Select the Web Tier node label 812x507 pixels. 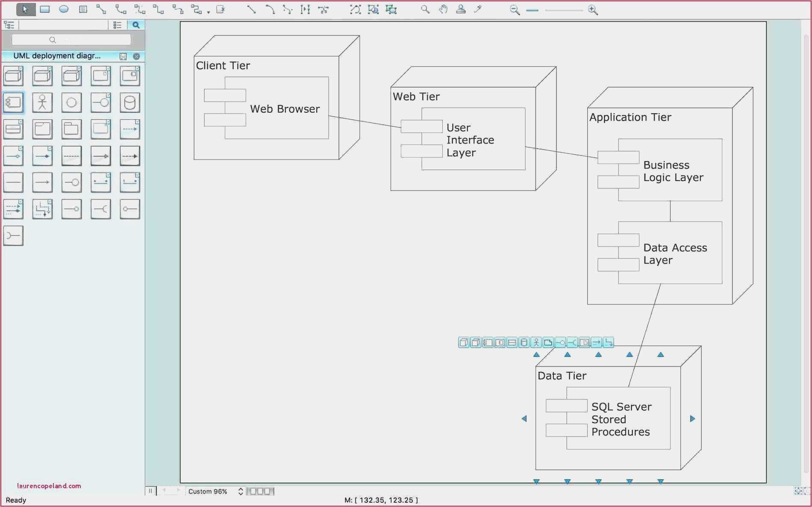pyautogui.click(x=416, y=97)
